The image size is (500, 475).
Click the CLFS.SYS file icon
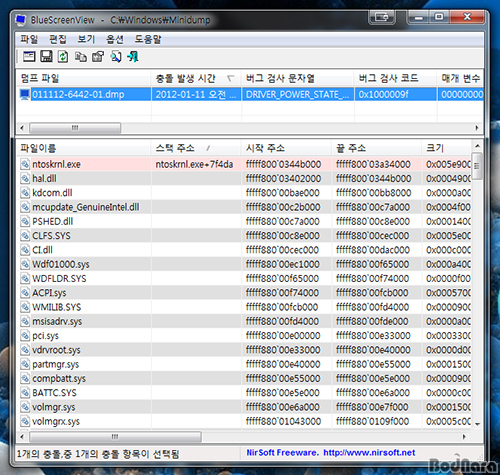click(x=25, y=236)
